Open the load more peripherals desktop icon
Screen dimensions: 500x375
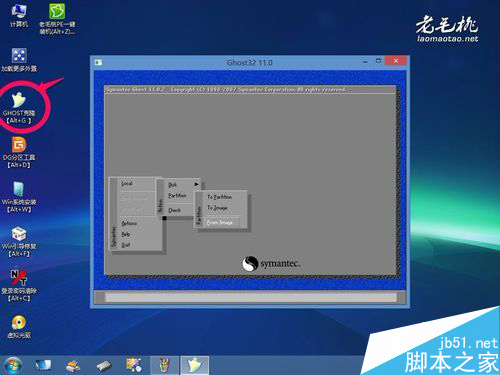pos(19,60)
